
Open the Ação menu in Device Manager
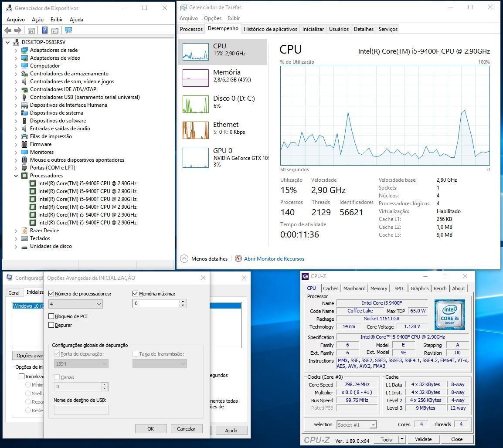(37, 20)
